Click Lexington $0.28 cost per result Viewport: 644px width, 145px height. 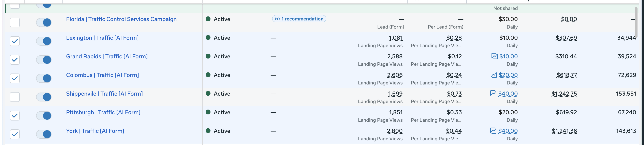[x=454, y=38]
